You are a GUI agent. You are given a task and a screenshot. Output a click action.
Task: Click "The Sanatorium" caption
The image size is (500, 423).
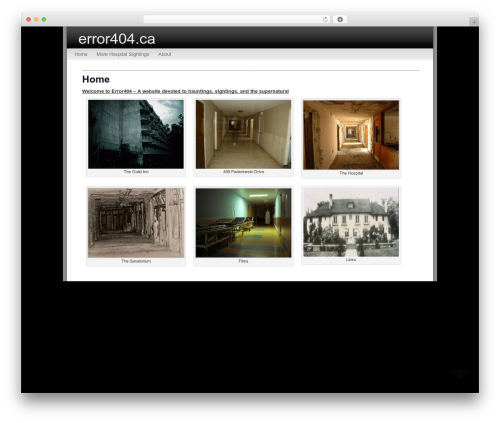point(136,261)
